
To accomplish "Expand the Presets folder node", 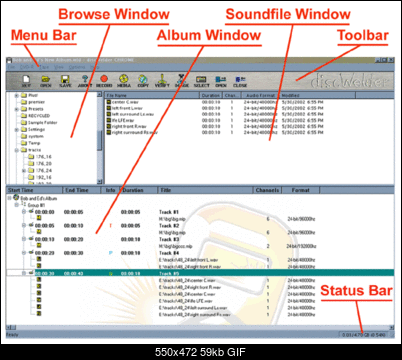I will click(x=16, y=109).
